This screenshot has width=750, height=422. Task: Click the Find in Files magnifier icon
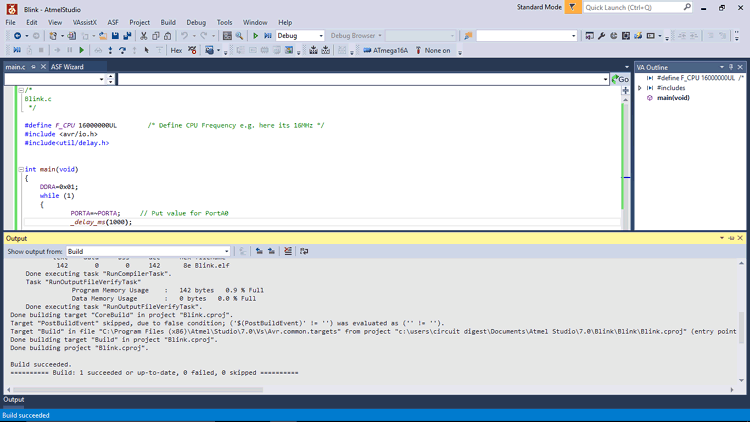tap(239, 36)
